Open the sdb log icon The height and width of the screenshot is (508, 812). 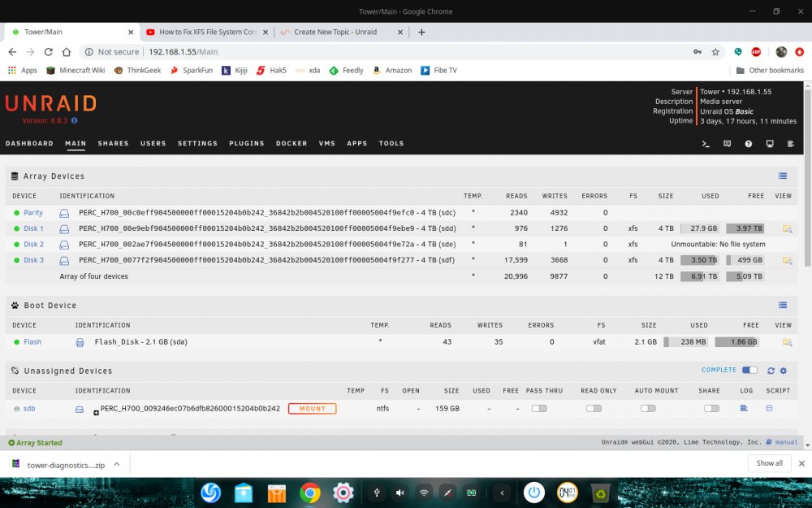744,409
